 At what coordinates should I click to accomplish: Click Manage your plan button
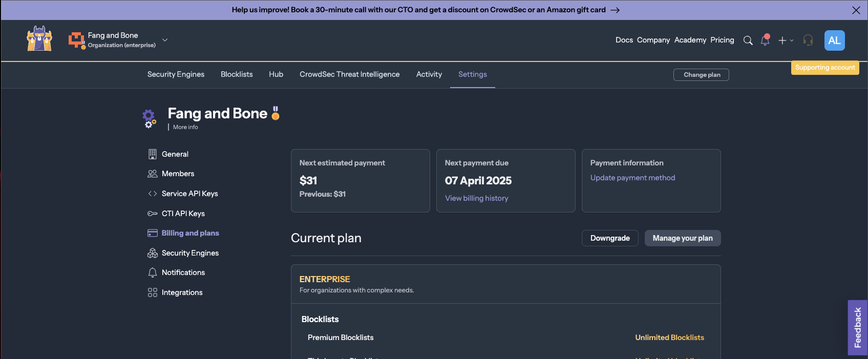tap(682, 238)
